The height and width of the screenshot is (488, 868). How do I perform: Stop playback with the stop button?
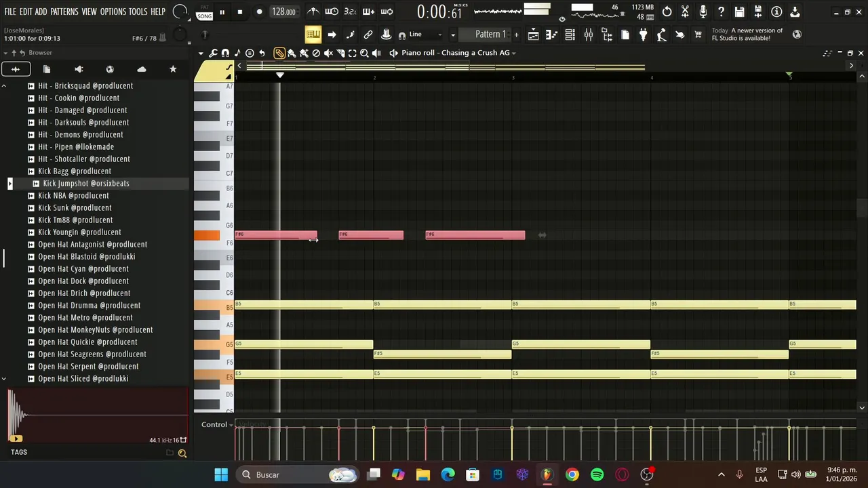point(240,12)
